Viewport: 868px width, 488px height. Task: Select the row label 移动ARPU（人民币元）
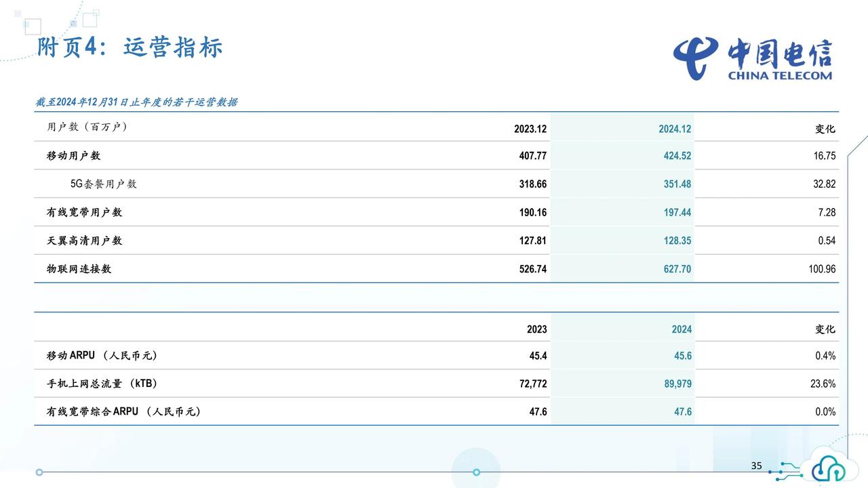pyautogui.click(x=102, y=355)
